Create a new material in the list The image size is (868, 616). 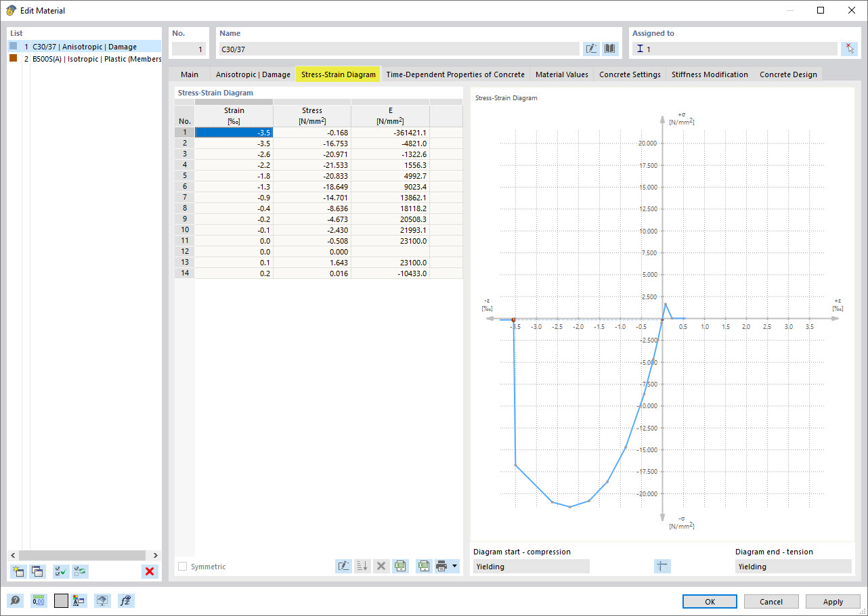click(x=18, y=571)
